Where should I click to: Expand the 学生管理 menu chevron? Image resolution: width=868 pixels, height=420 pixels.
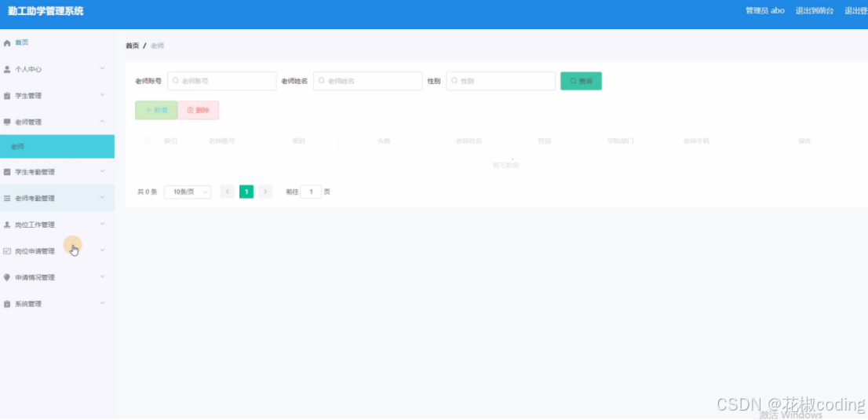[x=102, y=95]
